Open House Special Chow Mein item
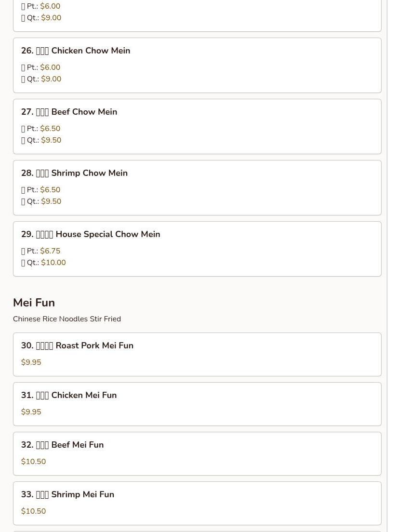Screen dimensions: 397x532 [x=91, y=235]
